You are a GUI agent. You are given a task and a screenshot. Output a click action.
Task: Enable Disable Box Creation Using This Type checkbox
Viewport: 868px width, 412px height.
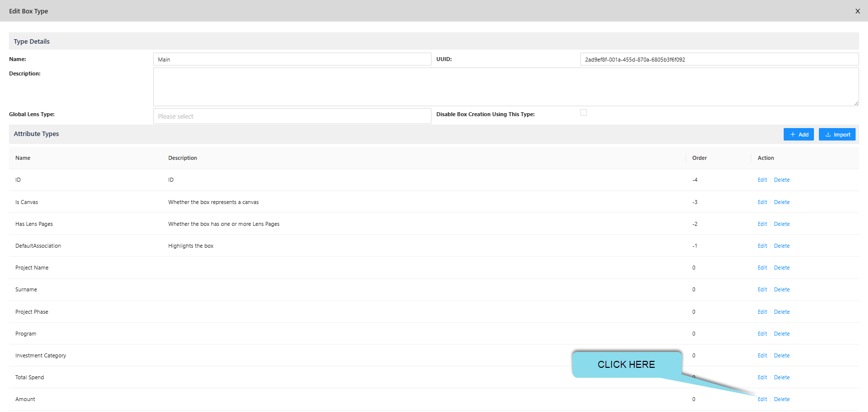583,113
